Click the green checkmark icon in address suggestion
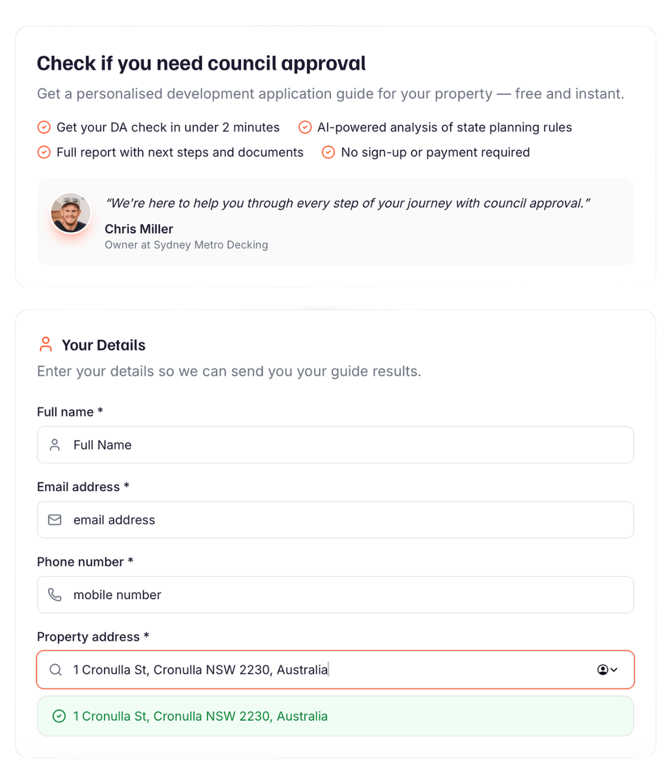Image resolution: width=672 pixels, height=784 pixels. coord(59,716)
